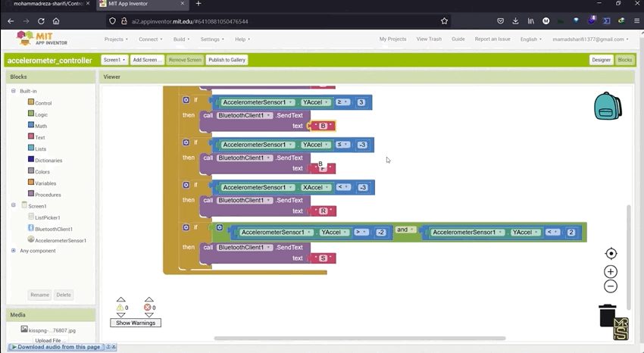This screenshot has width=644, height=353.
Task: Click the MIT App Inventor logo
Action: [x=42, y=39]
